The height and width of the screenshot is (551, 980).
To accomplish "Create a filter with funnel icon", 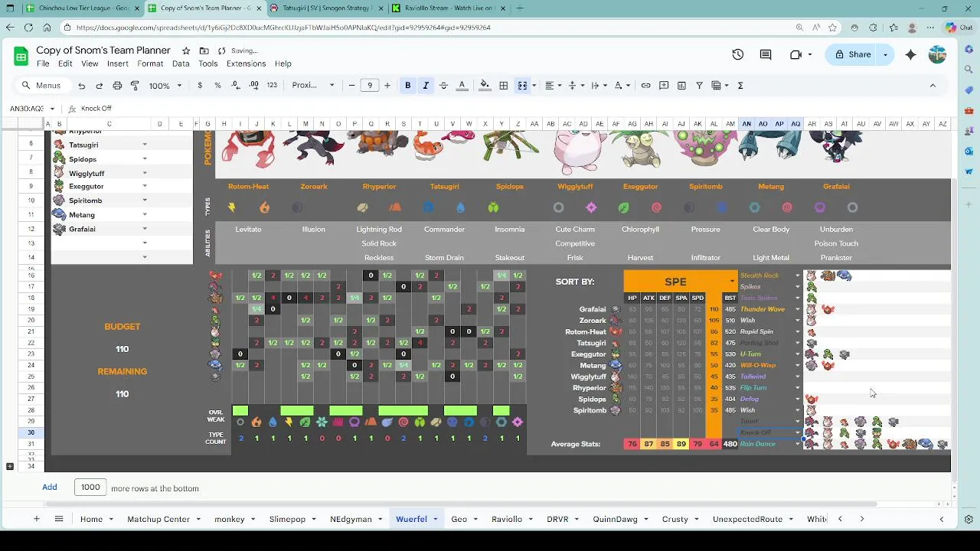I will click(699, 86).
